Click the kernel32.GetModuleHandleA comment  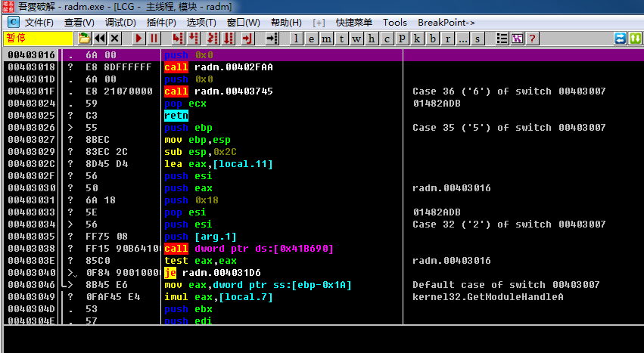click(488, 297)
